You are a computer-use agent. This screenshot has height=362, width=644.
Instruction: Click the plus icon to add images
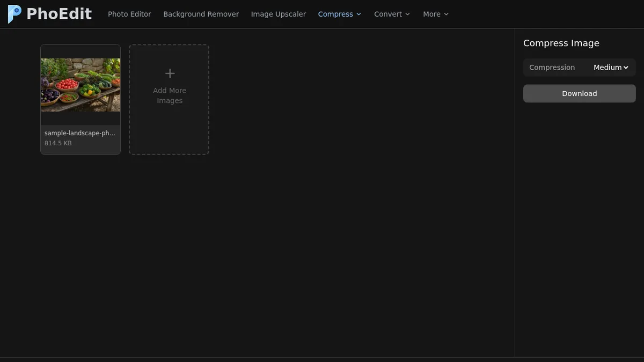coord(170,73)
